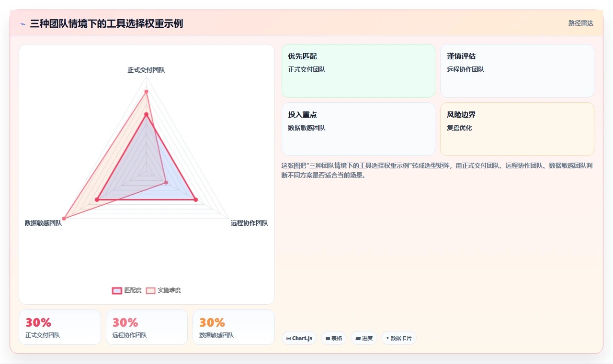
Task: Click the pink 30% value for 远程协作团队
Action: [125, 322]
